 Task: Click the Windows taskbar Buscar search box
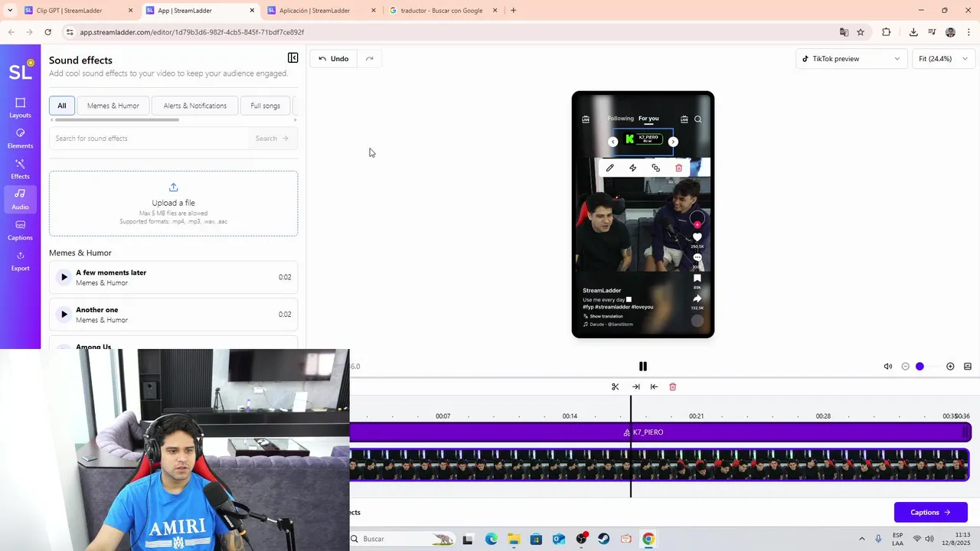403,539
